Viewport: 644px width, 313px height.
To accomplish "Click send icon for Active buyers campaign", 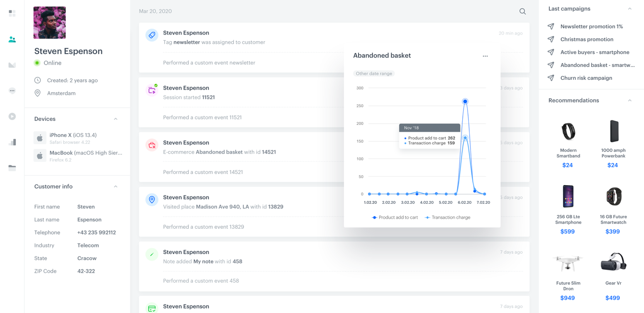I will 551,52.
